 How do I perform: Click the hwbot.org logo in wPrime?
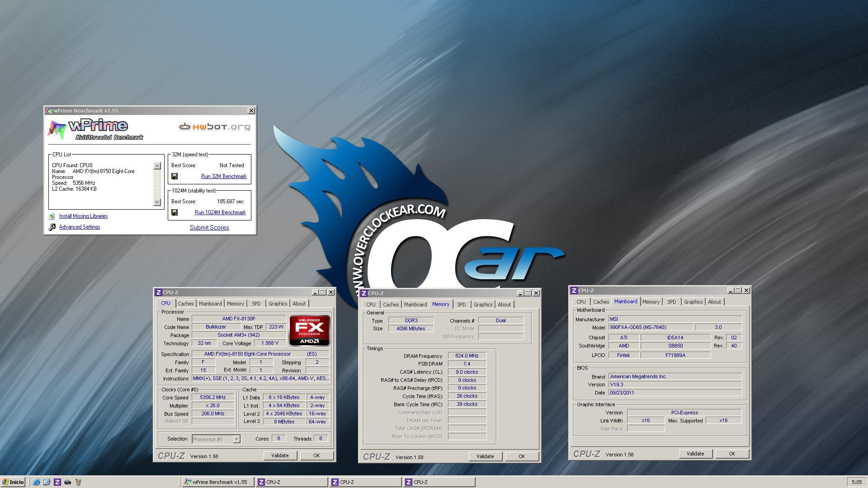pos(214,127)
